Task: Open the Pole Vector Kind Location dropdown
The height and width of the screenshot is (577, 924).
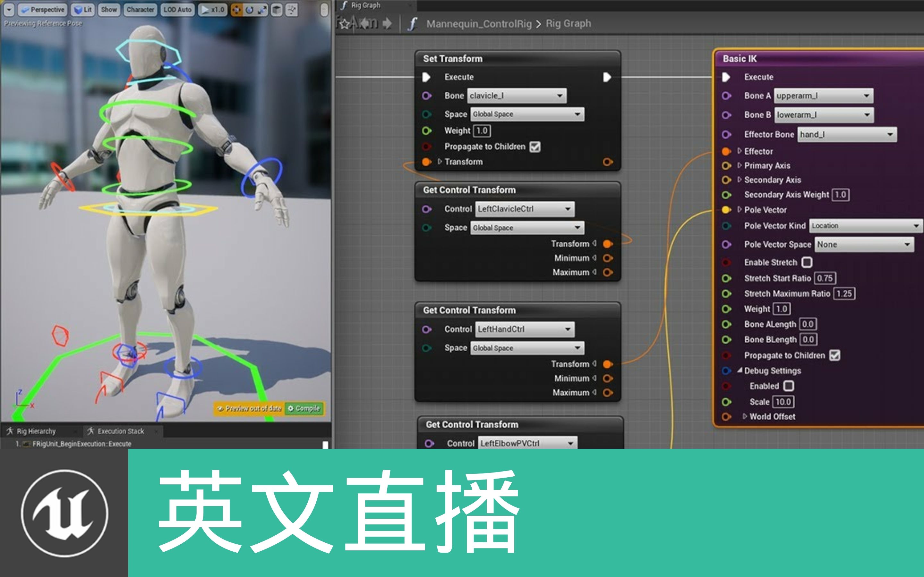Action: pos(864,226)
